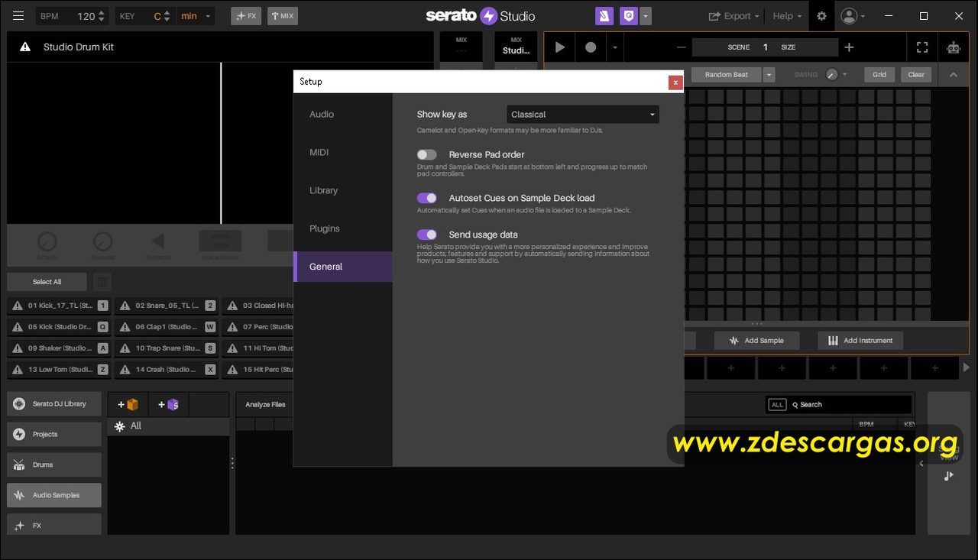Expand dropdown beside Q shield icon
Viewport: 978px width, 560px height.
(x=646, y=16)
